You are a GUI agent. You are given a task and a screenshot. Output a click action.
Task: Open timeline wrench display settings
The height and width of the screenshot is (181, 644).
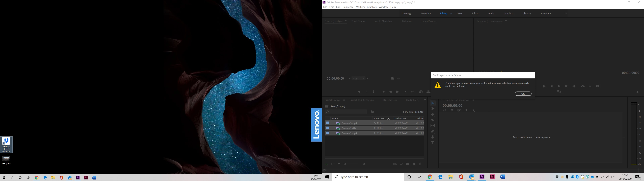[473, 110]
